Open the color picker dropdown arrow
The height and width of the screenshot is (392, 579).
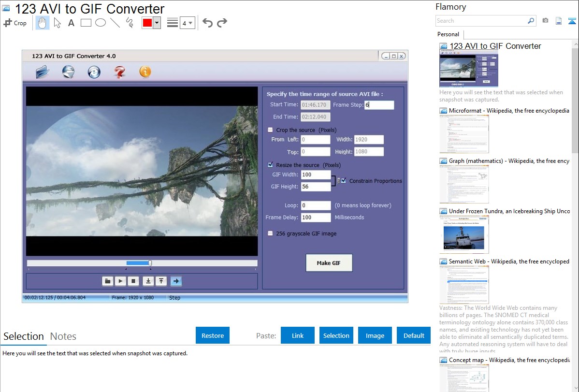click(157, 23)
